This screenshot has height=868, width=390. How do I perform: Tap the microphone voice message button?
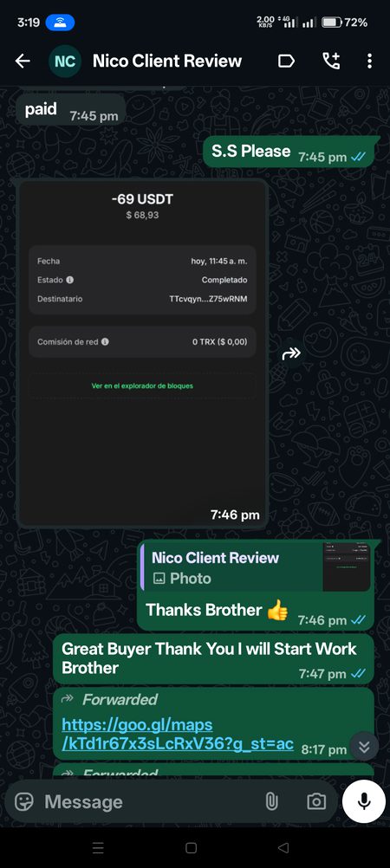click(364, 801)
